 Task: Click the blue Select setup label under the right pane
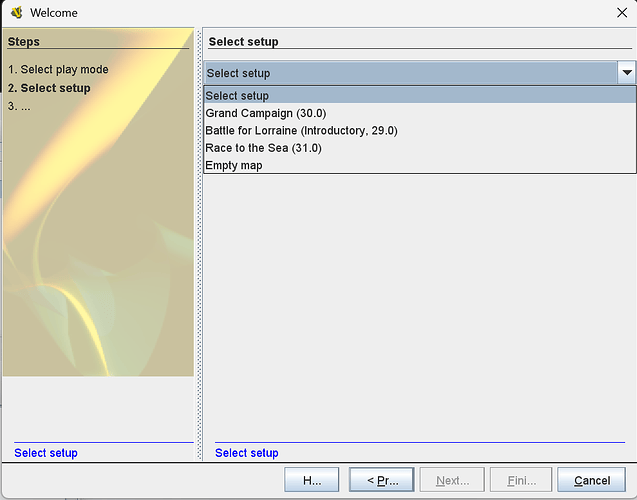247,453
